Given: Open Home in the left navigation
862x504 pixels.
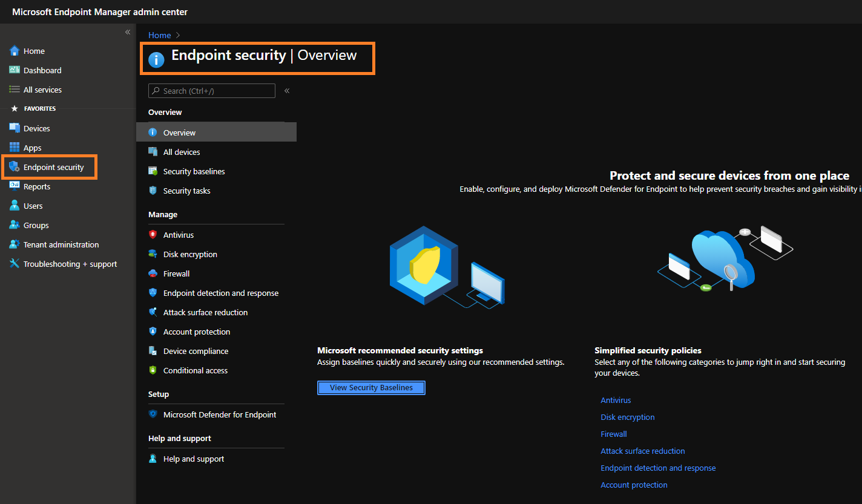Looking at the screenshot, I should (x=34, y=51).
